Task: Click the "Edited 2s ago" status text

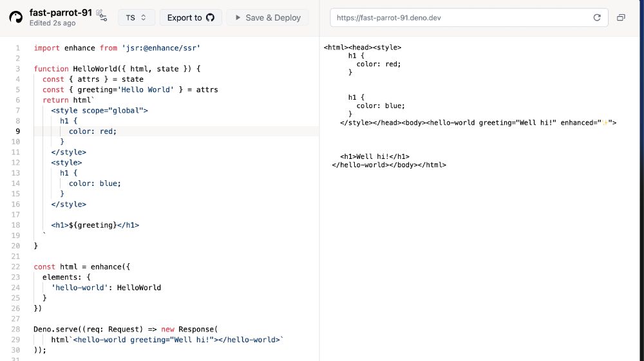Action: (52, 23)
